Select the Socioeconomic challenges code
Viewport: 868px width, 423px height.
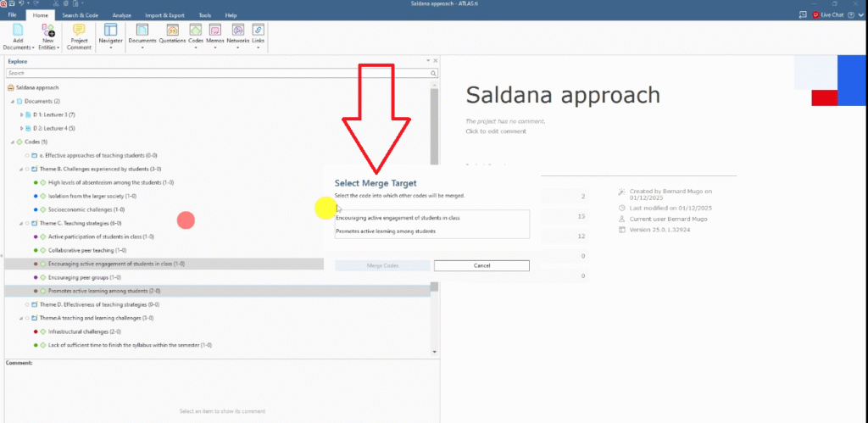tap(86, 209)
